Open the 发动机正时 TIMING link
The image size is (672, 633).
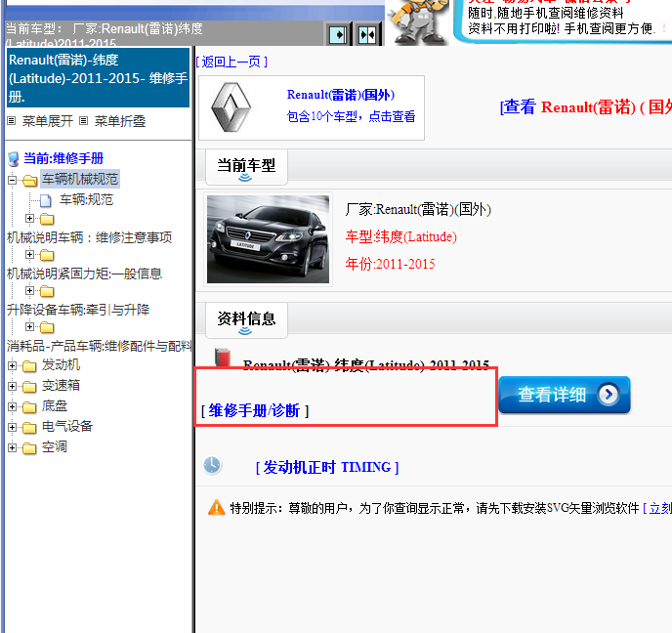click(327, 467)
